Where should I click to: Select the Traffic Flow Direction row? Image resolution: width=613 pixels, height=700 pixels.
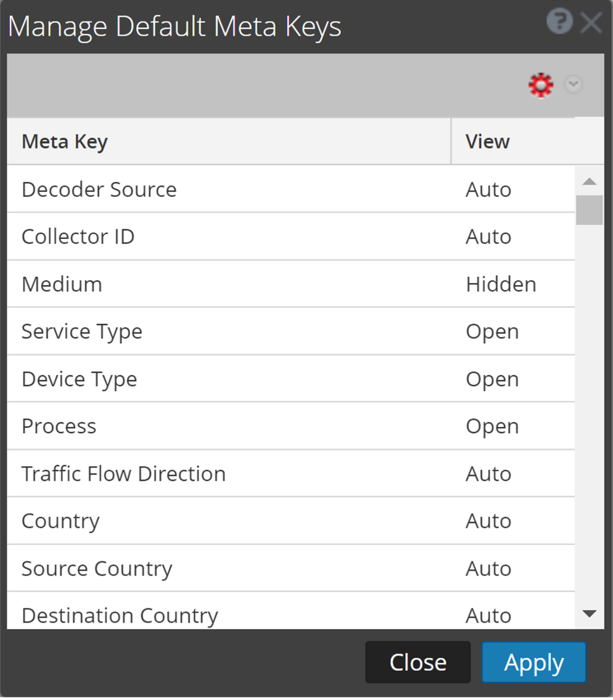point(123,474)
